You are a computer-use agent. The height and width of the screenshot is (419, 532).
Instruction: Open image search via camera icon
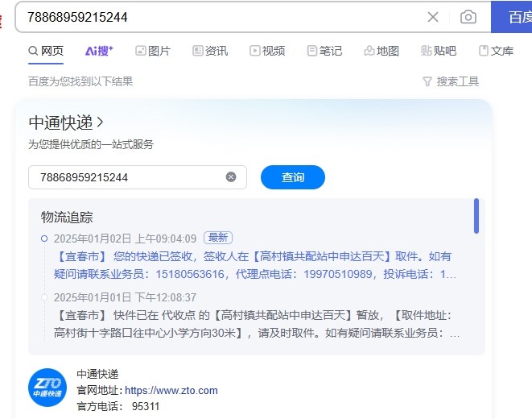468,17
